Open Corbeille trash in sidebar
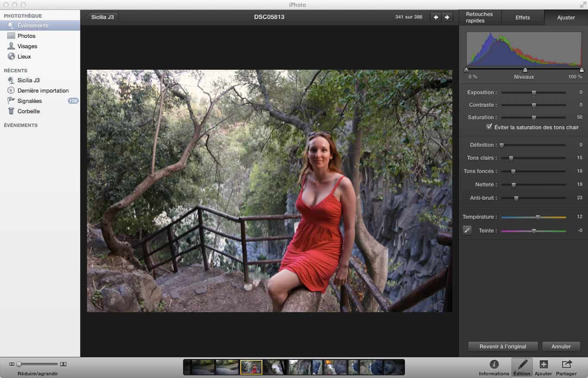Viewport: 588px width, 378px height. [x=28, y=111]
